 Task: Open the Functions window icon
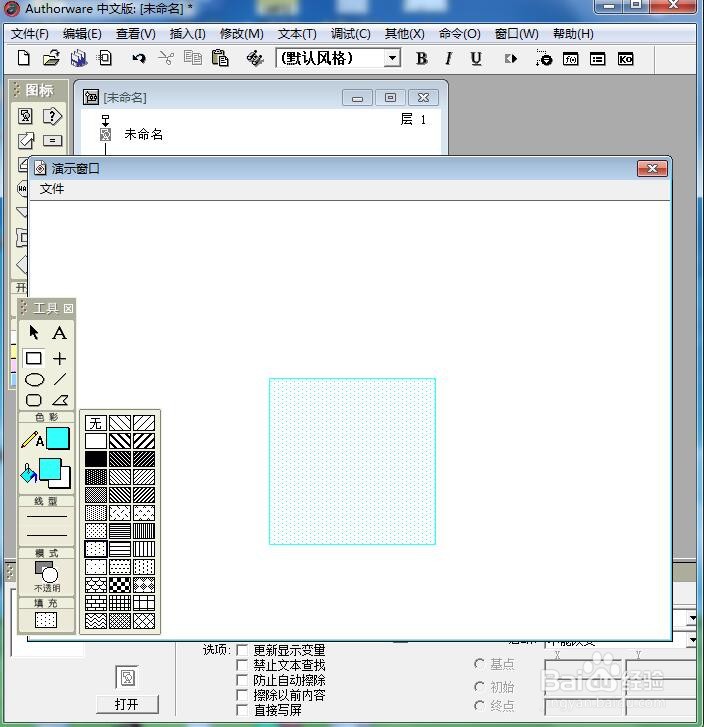(571, 59)
